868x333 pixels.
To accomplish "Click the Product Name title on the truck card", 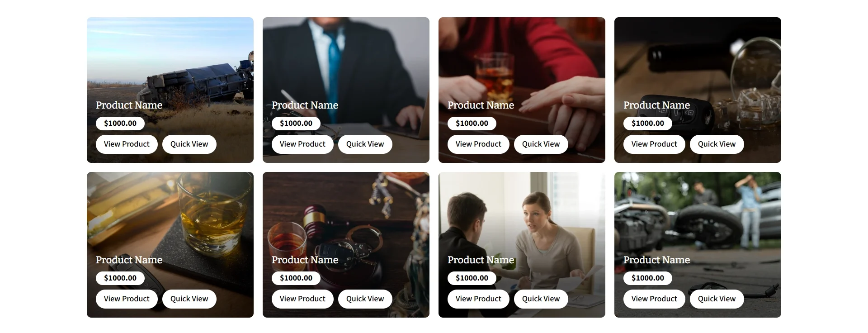I will tap(129, 105).
